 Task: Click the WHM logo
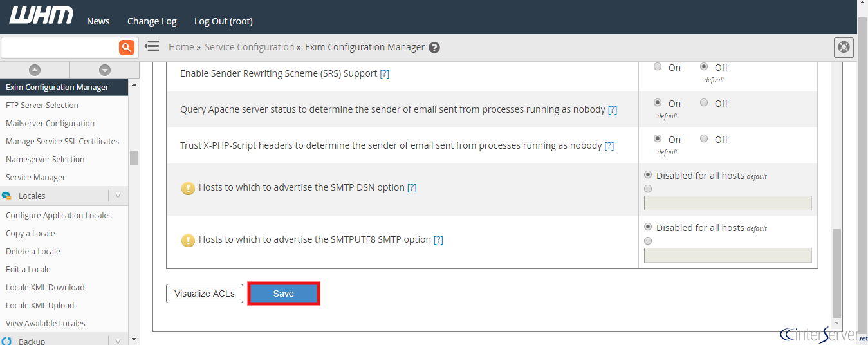tap(41, 16)
